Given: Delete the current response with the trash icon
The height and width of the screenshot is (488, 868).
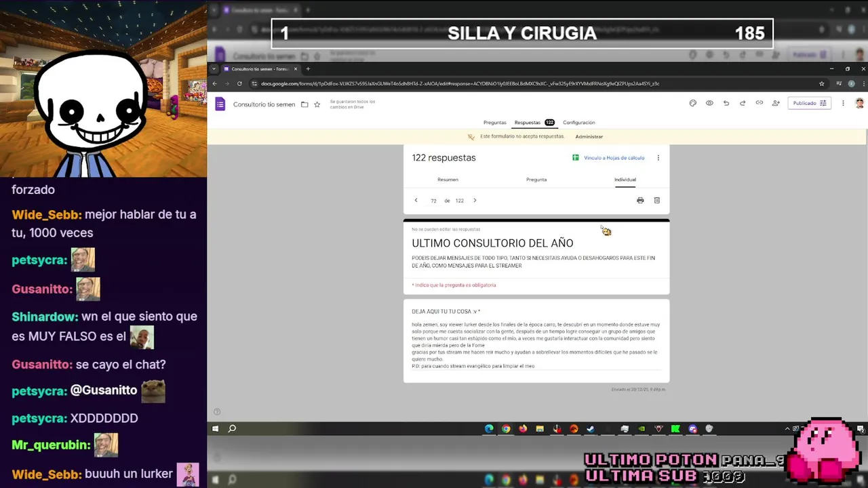Looking at the screenshot, I should (656, 200).
